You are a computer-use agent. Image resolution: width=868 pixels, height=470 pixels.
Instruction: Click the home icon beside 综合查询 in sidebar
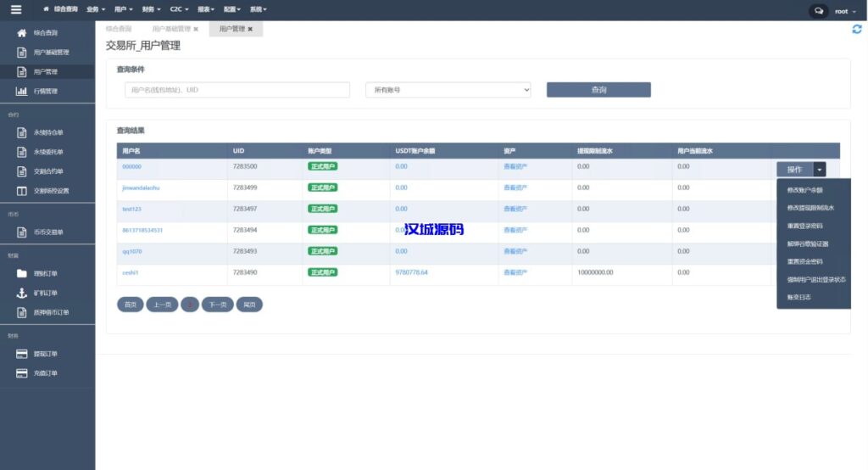(x=22, y=32)
